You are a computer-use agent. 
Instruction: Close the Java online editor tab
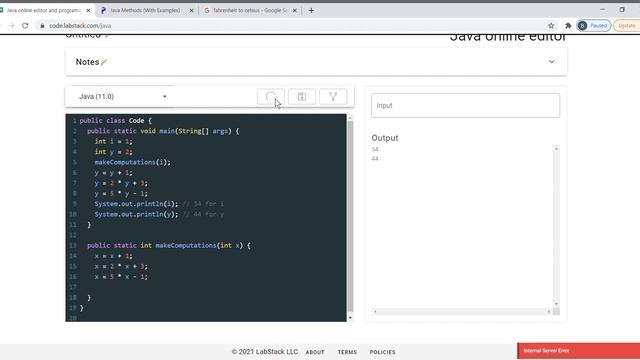click(88, 11)
